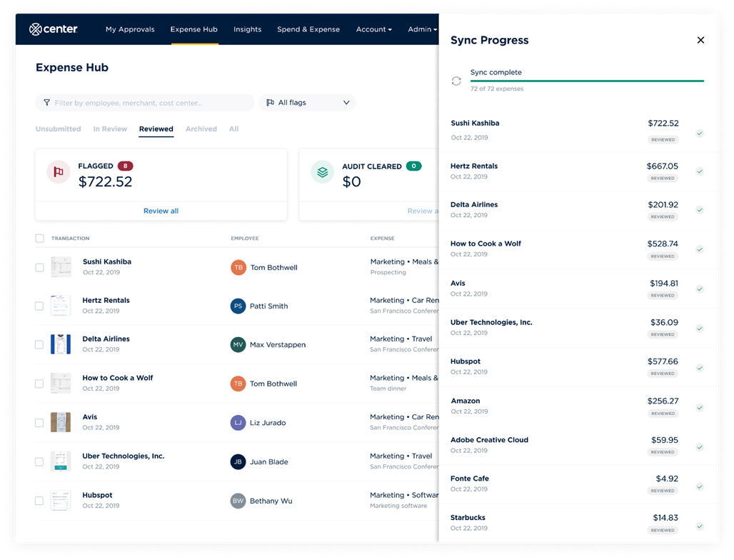Open the Expense Hub nav item
734x560 pixels.
[193, 29]
